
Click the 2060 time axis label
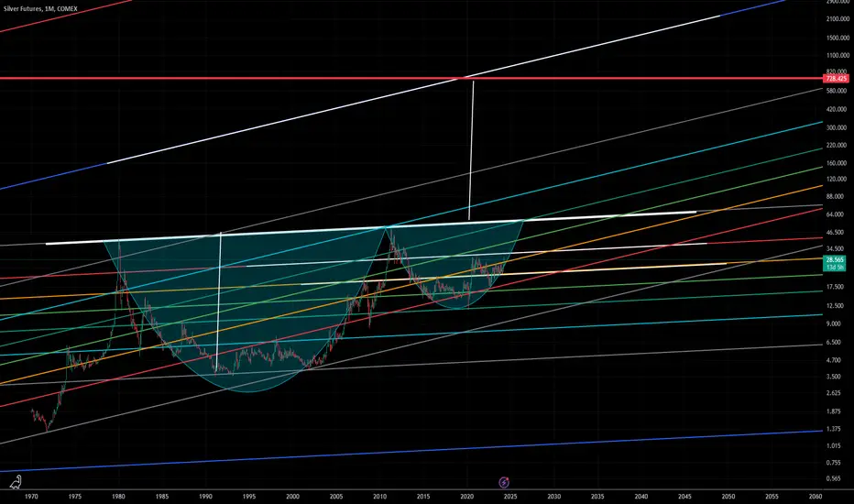click(x=816, y=497)
